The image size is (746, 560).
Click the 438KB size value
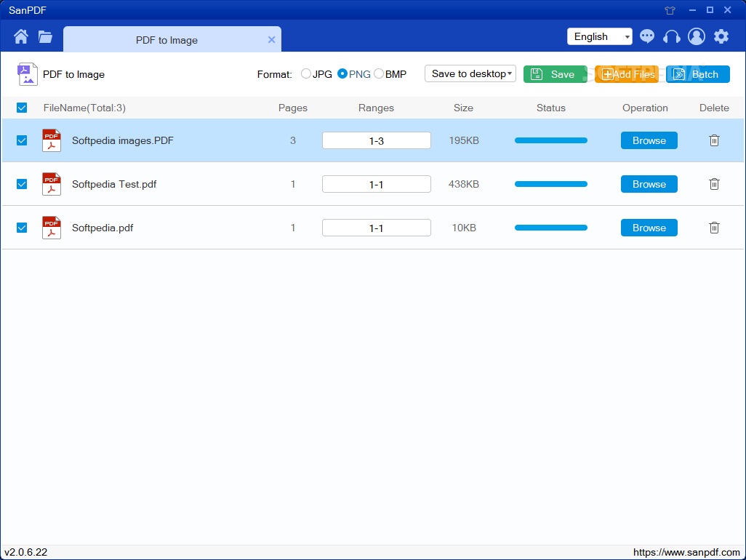464,184
